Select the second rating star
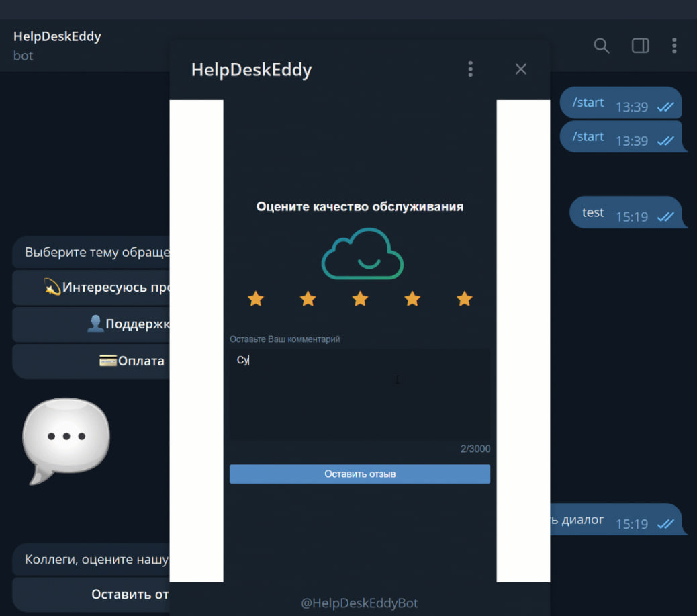The image size is (697, 616). [308, 299]
